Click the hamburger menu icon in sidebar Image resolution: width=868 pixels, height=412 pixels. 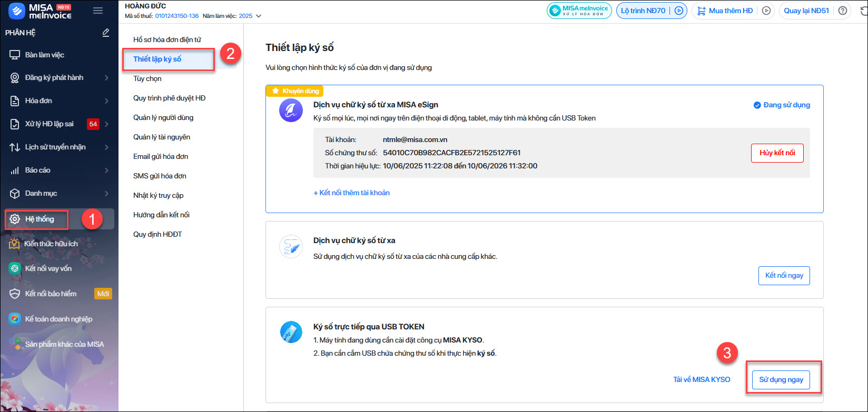coord(98,11)
